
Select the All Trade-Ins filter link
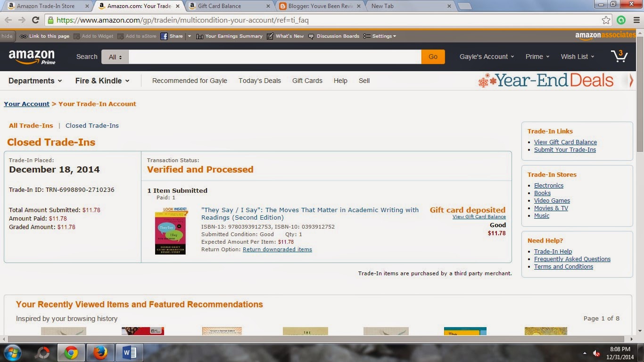31,125
